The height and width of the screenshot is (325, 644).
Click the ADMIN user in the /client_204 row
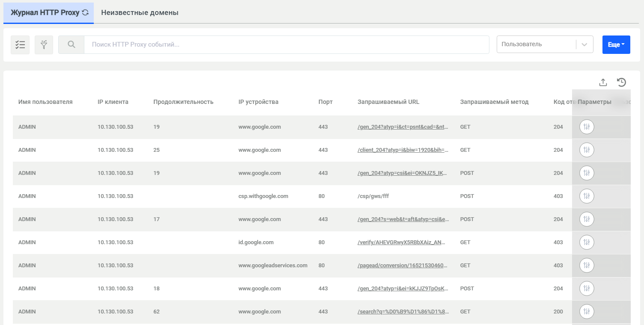pyautogui.click(x=27, y=150)
